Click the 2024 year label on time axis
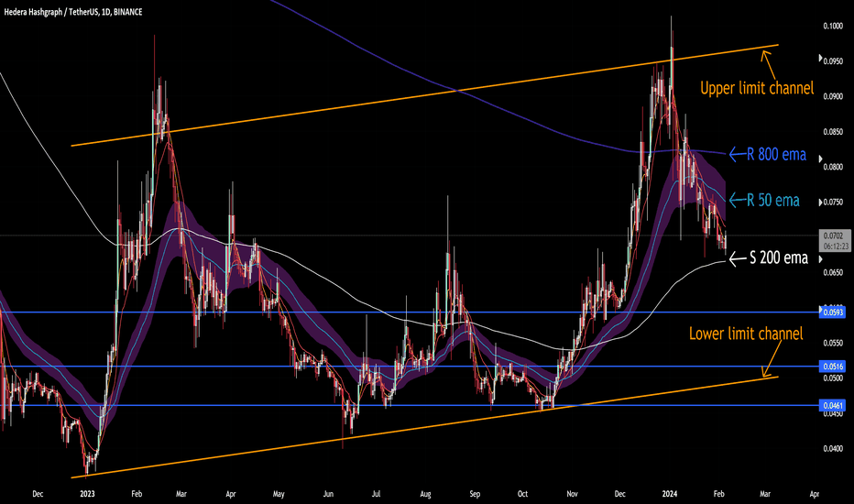The height and width of the screenshot is (504, 854). pos(670,494)
